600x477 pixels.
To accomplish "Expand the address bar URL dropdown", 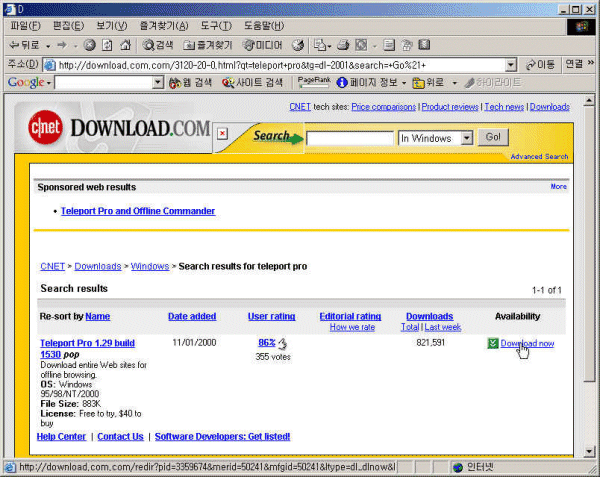I will pos(511,65).
